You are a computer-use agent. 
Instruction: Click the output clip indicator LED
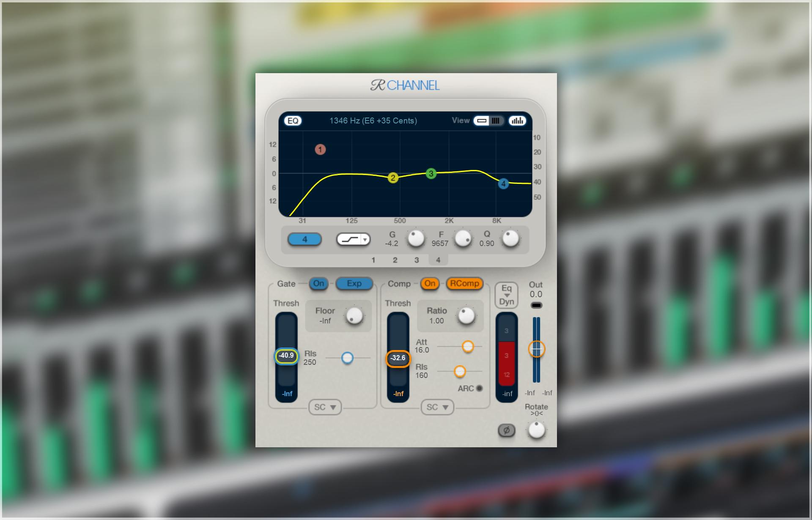click(x=536, y=305)
